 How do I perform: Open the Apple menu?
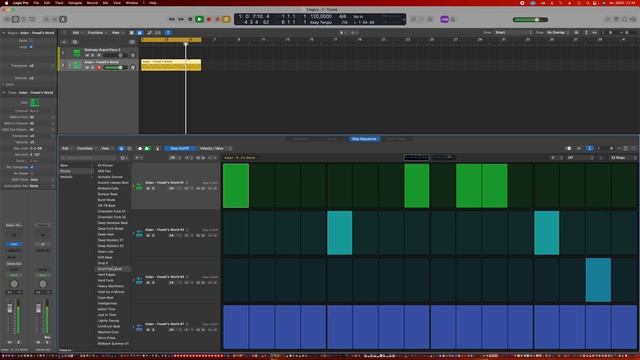coord(6,3)
